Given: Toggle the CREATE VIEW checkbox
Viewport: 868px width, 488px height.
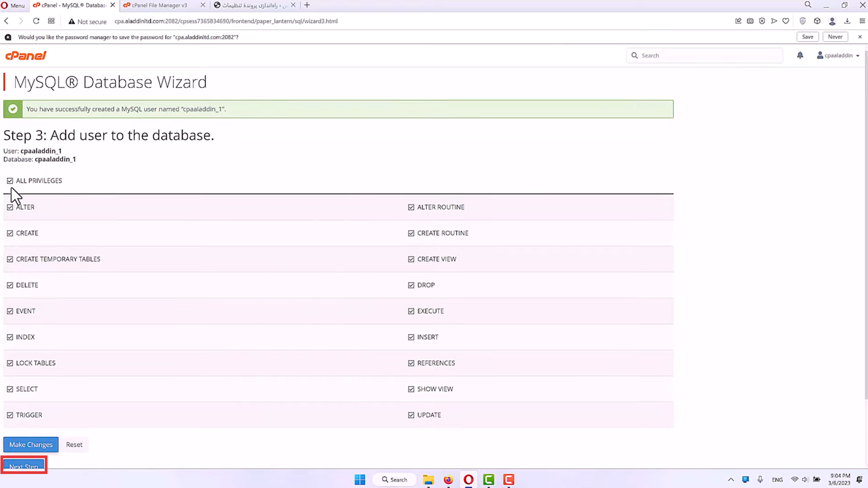Looking at the screenshot, I should (x=411, y=259).
